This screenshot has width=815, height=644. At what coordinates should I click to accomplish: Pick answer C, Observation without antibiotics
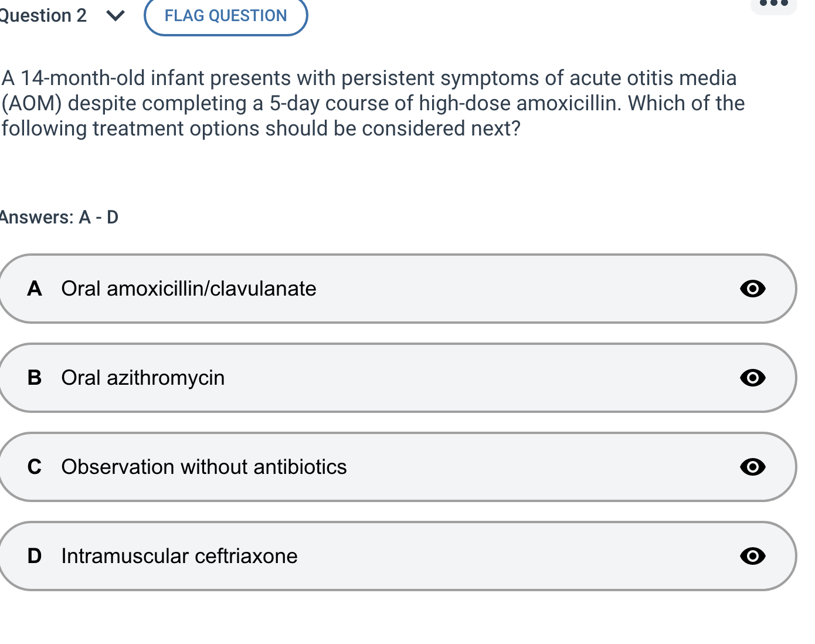coord(352,467)
